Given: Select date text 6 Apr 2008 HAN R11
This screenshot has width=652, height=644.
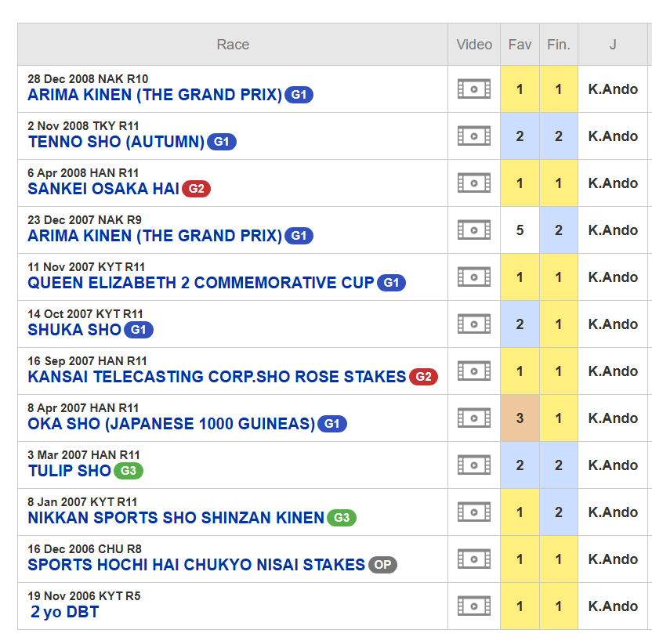Looking at the screenshot, I should click(83, 172).
